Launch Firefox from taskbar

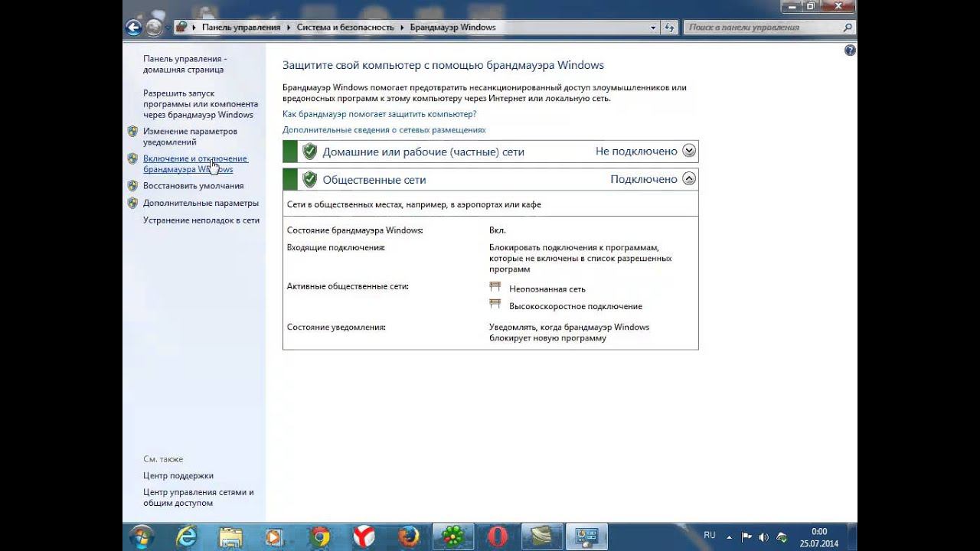point(408,536)
